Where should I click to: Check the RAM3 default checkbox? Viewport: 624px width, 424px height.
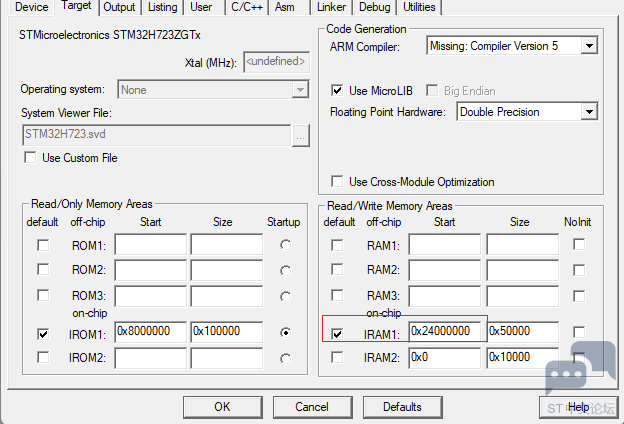pyautogui.click(x=337, y=295)
